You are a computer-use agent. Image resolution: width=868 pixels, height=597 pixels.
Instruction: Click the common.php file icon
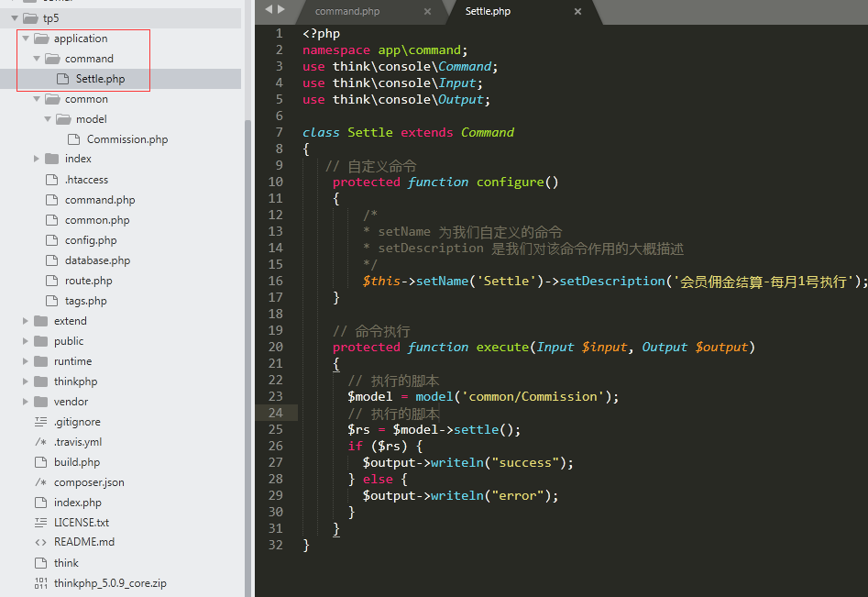pos(51,220)
